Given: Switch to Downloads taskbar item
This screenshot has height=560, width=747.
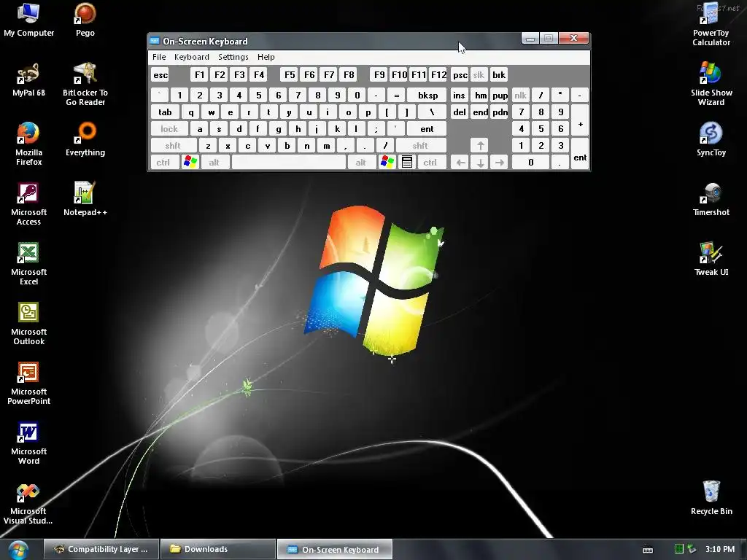Looking at the screenshot, I should (x=218, y=549).
